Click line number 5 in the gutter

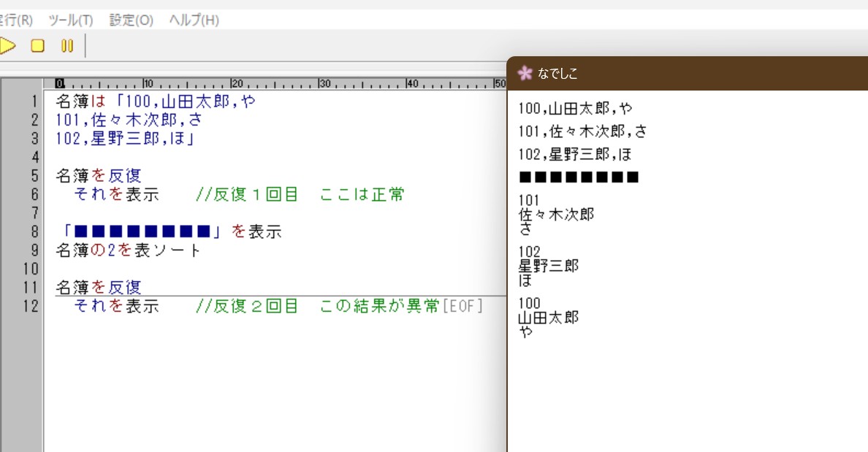point(34,175)
